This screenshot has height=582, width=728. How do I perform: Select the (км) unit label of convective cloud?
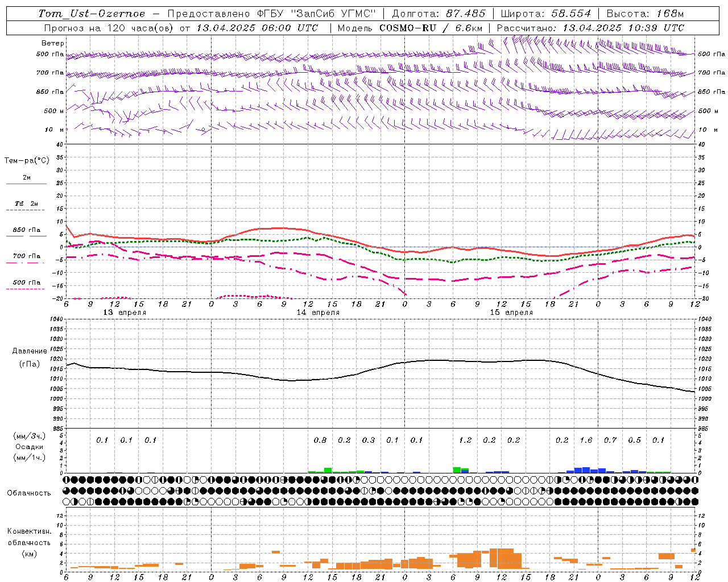tap(30, 554)
